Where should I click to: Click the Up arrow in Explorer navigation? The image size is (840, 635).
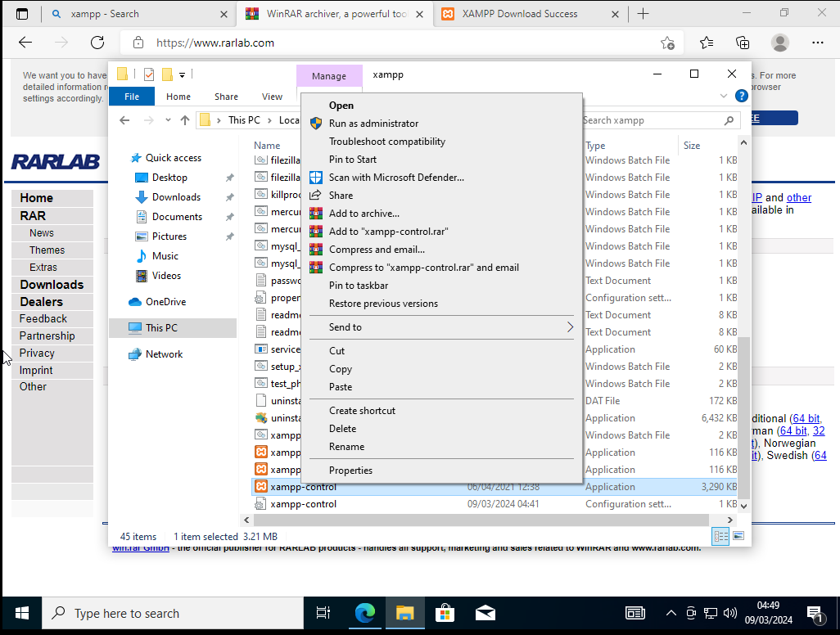click(x=185, y=120)
